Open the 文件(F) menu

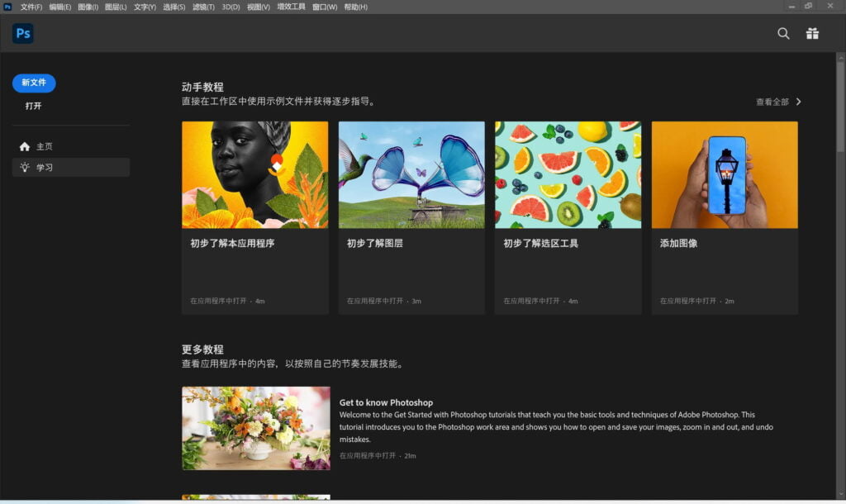click(x=31, y=7)
